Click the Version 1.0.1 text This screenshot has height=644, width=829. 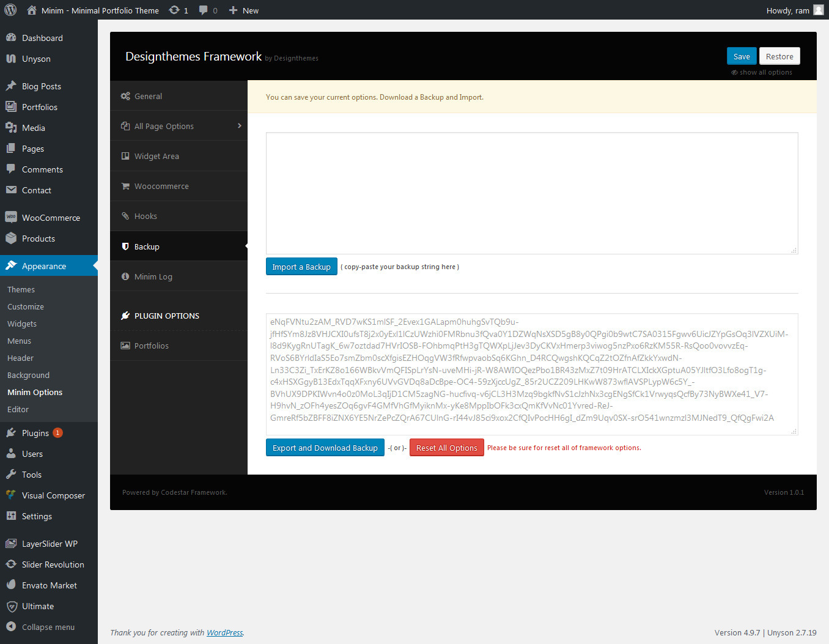[784, 492]
